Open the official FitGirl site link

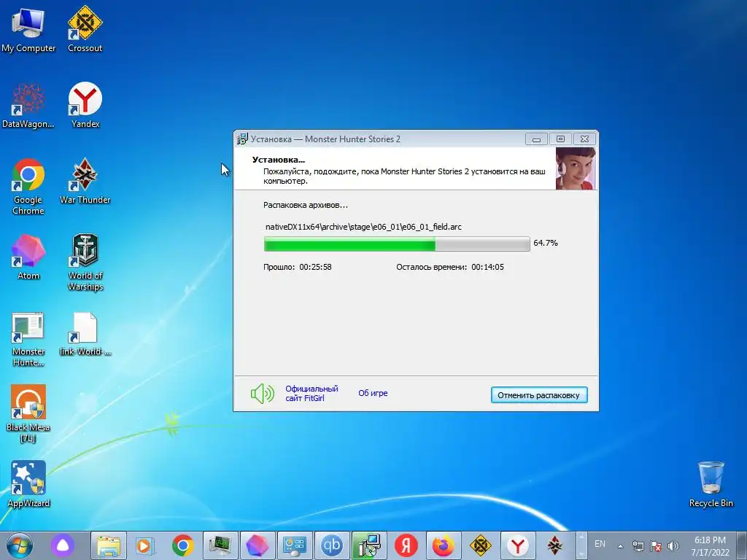coord(311,393)
